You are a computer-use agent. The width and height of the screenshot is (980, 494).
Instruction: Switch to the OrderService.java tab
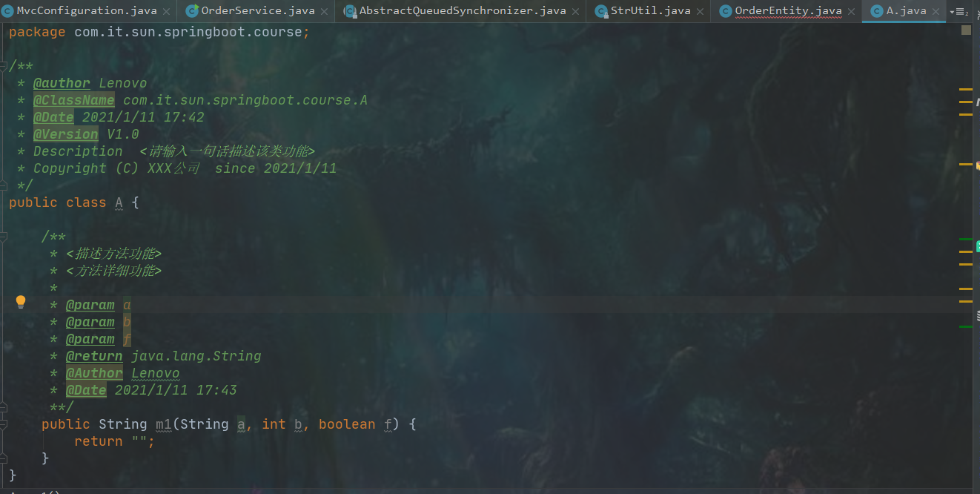[x=257, y=11]
